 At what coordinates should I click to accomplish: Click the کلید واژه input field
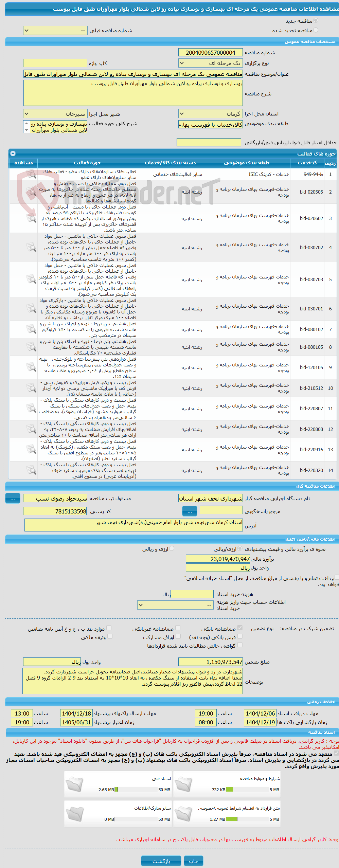[x=55, y=63]
